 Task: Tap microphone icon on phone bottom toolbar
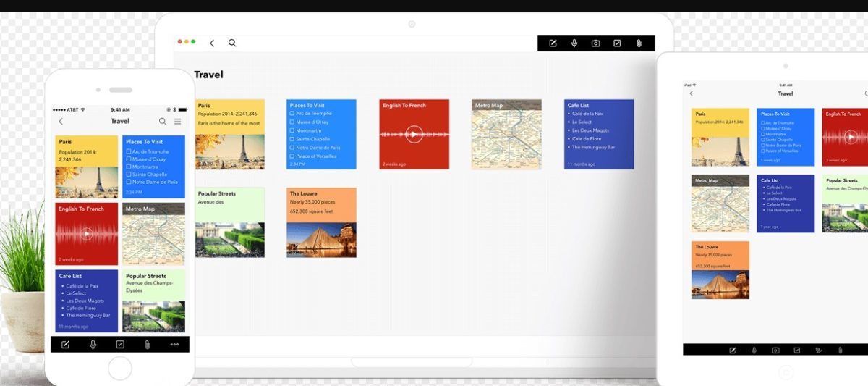pos(93,345)
